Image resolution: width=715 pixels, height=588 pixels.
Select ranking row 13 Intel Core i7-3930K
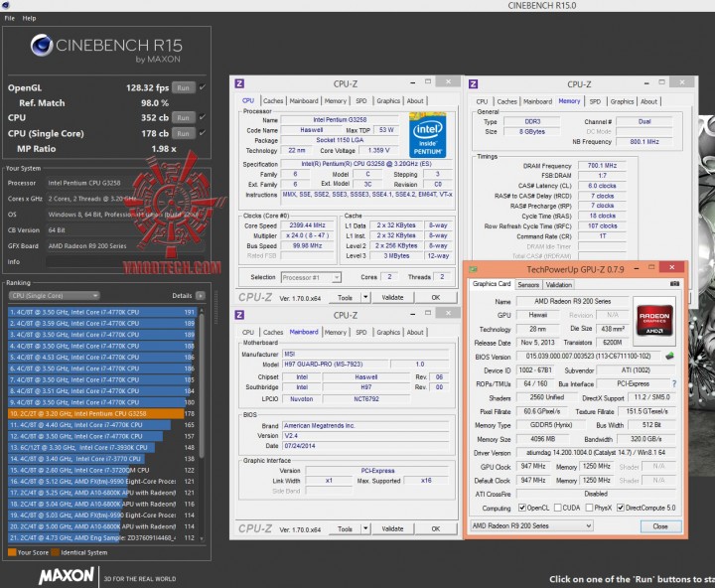tap(101, 448)
